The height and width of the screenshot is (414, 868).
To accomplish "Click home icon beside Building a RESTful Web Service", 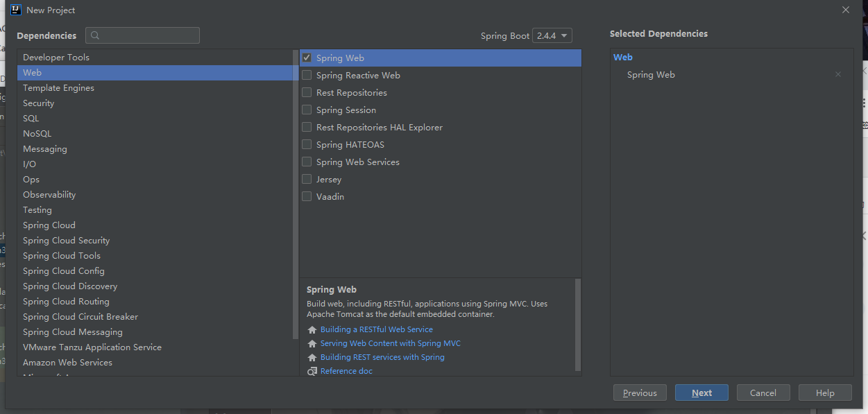I will (x=312, y=330).
